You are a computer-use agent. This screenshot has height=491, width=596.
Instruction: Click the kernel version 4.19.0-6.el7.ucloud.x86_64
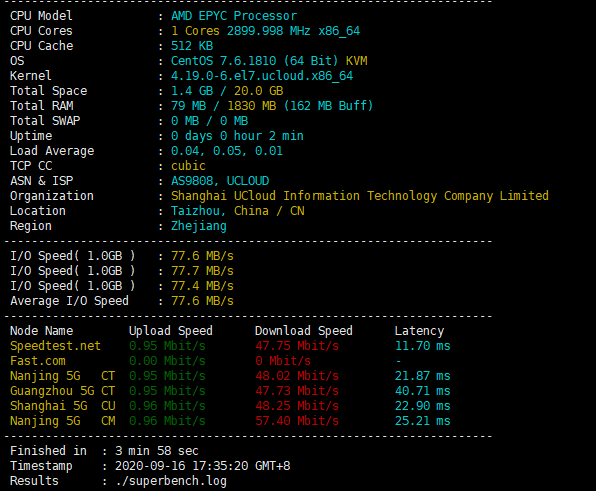tap(262, 76)
